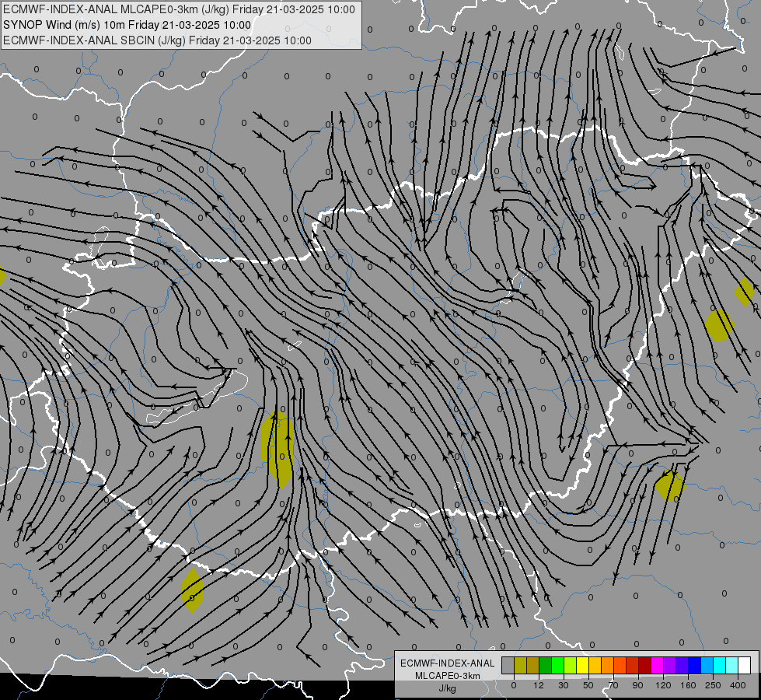Viewport: 761px width, 700px height.
Task: Click the legend tick value '70'
Action: 613,685
